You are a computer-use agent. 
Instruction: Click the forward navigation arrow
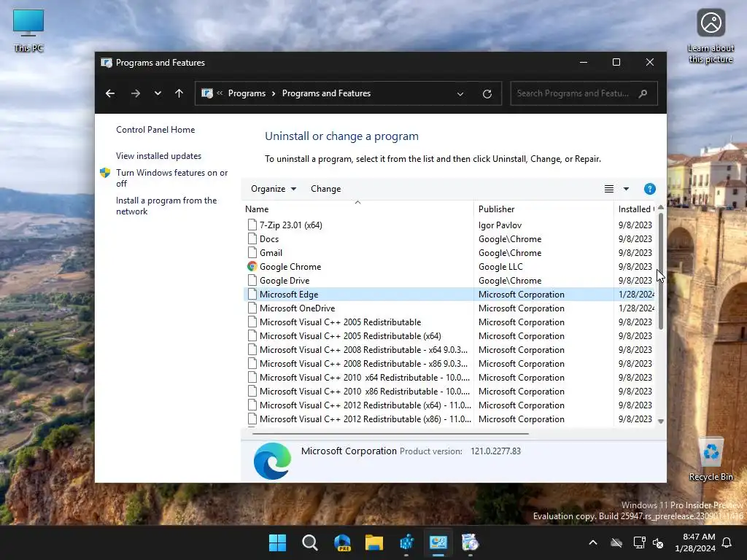click(x=135, y=93)
